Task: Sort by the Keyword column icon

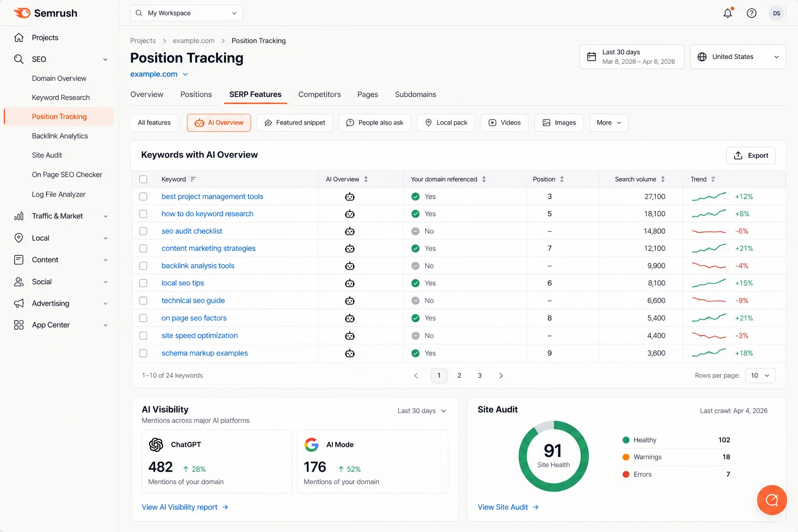Action: 193,179
